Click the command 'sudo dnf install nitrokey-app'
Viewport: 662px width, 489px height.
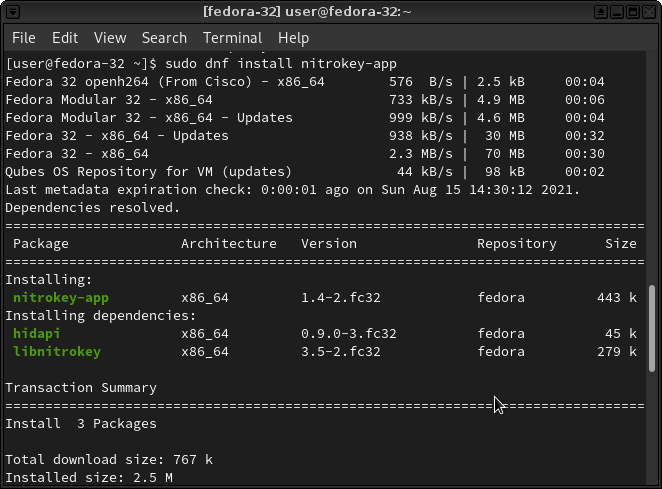[281, 64]
